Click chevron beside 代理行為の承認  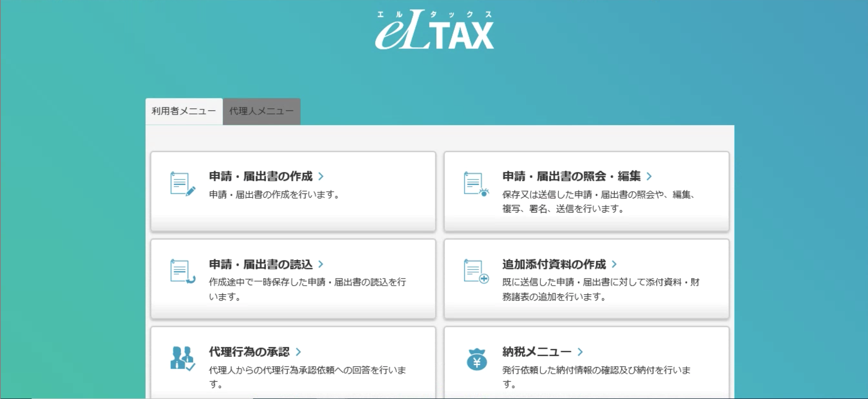pyautogui.click(x=299, y=352)
